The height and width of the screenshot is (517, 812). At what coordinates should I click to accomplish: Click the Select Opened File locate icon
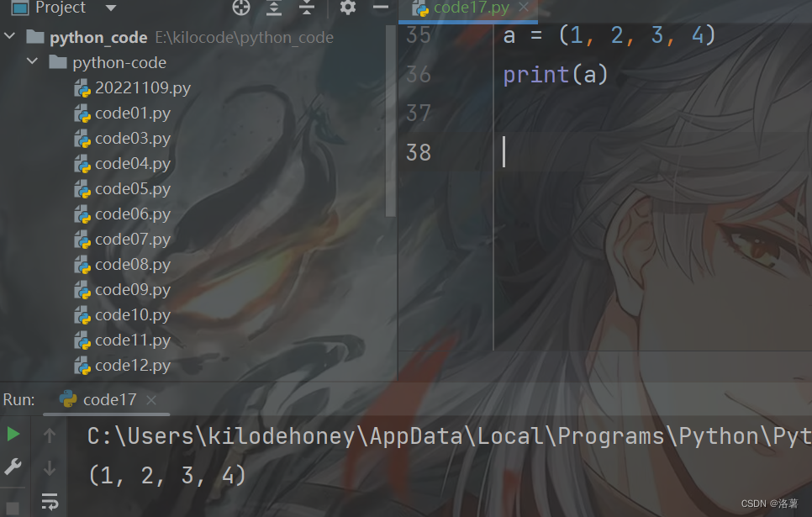point(241,8)
